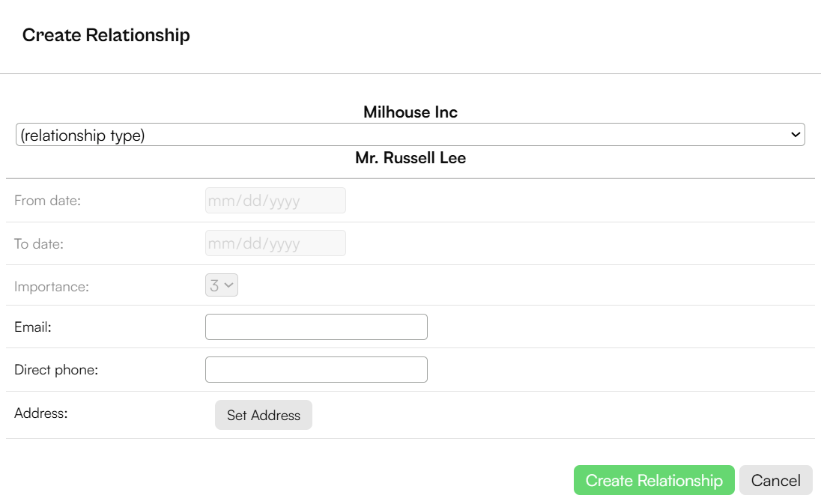Open the relationship type dropdown
The width and height of the screenshot is (821, 504).
click(x=410, y=135)
